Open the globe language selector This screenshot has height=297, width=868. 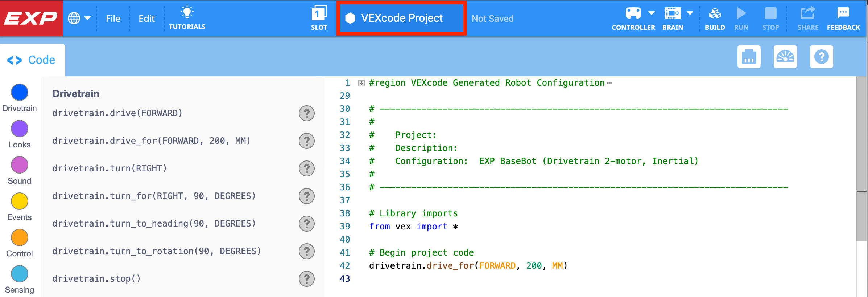(74, 18)
